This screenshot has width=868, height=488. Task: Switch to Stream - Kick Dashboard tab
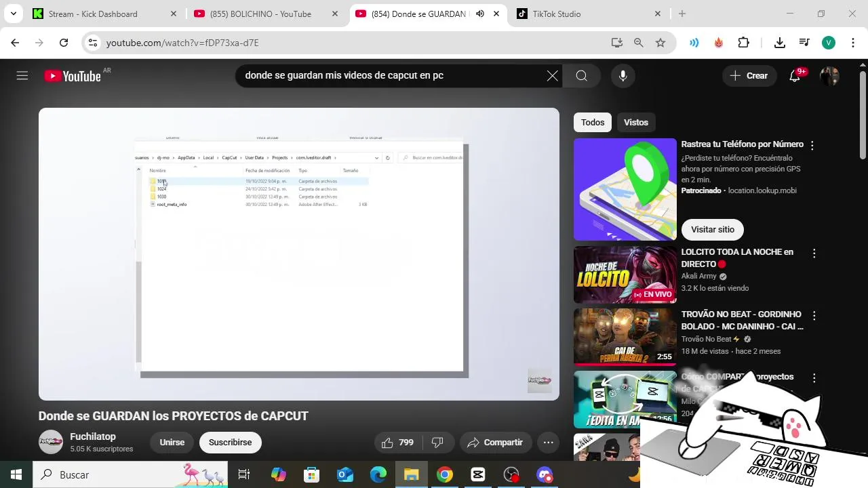click(93, 14)
